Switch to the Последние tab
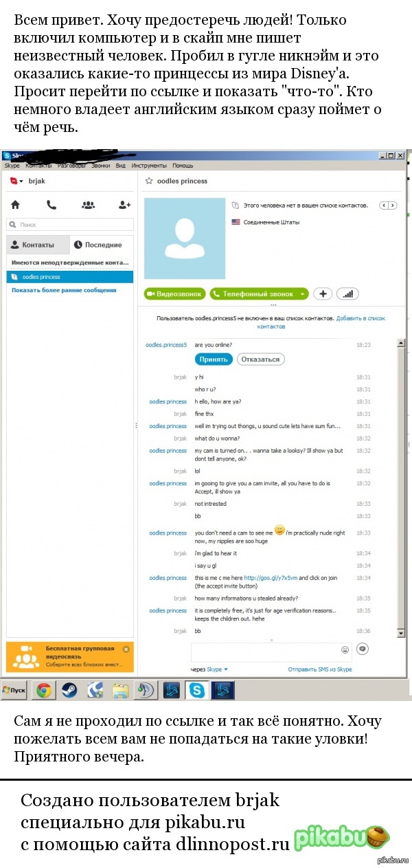The width and height of the screenshot is (412, 868). click(x=98, y=245)
